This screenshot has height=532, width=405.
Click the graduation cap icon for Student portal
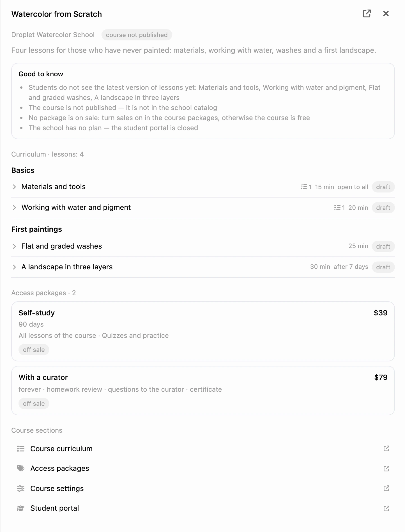pos(21,508)
